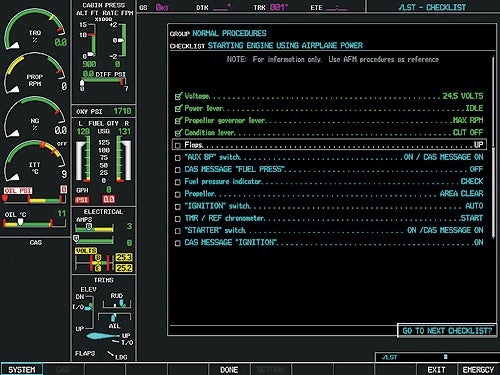Viewport: 500px width, 375px height.
Task: Click the TRQ % torque gauge
Action: [35, 29]
